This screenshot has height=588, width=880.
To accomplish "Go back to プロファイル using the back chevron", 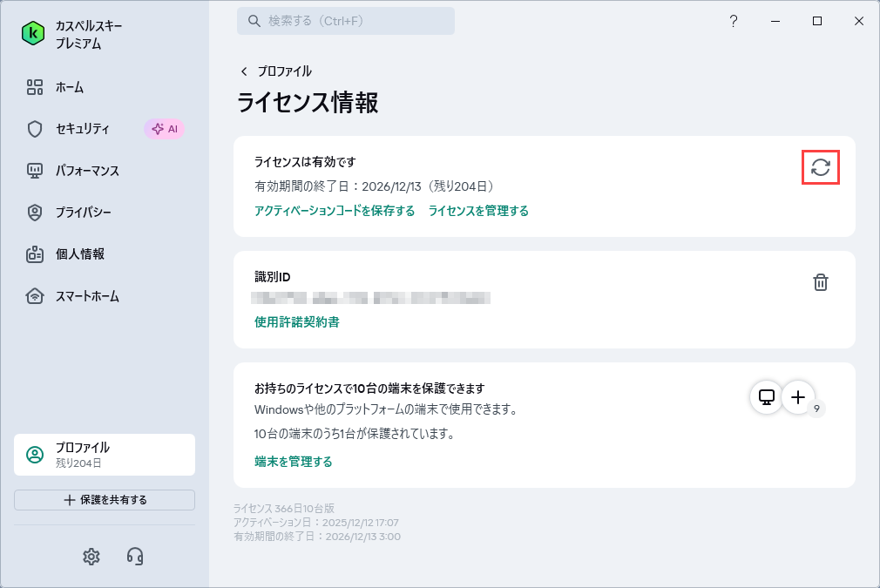I will (x=244, y=71).
